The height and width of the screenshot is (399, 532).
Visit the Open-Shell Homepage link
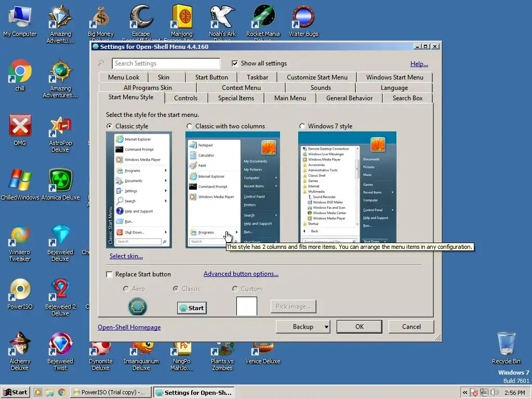coord(129,327)
